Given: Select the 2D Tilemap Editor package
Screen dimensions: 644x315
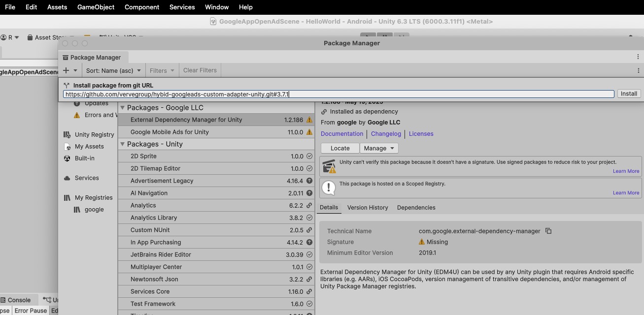Looking at the screenshot, I should point(216,168).
